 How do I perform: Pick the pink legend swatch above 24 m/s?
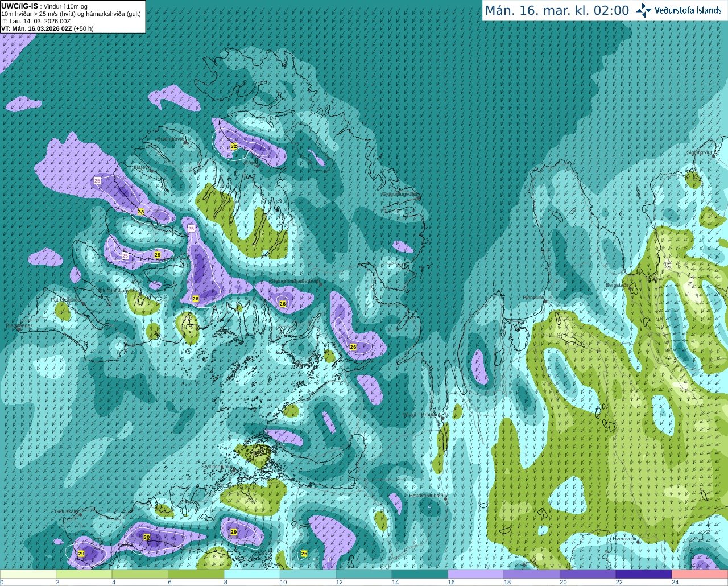(x=700, y=574)
